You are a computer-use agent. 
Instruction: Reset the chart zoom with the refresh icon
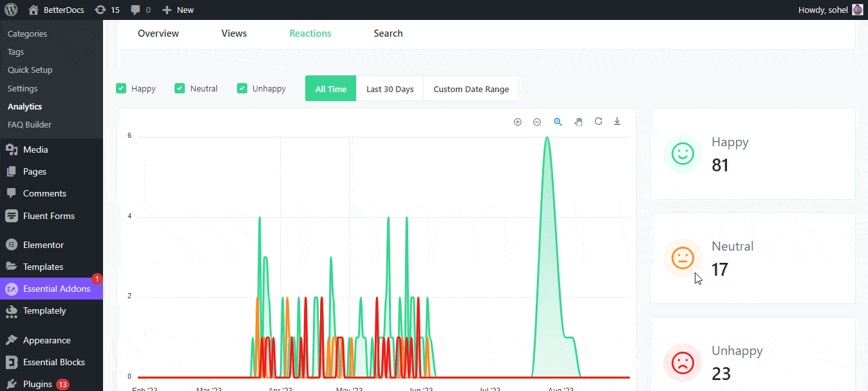point(598,121)
